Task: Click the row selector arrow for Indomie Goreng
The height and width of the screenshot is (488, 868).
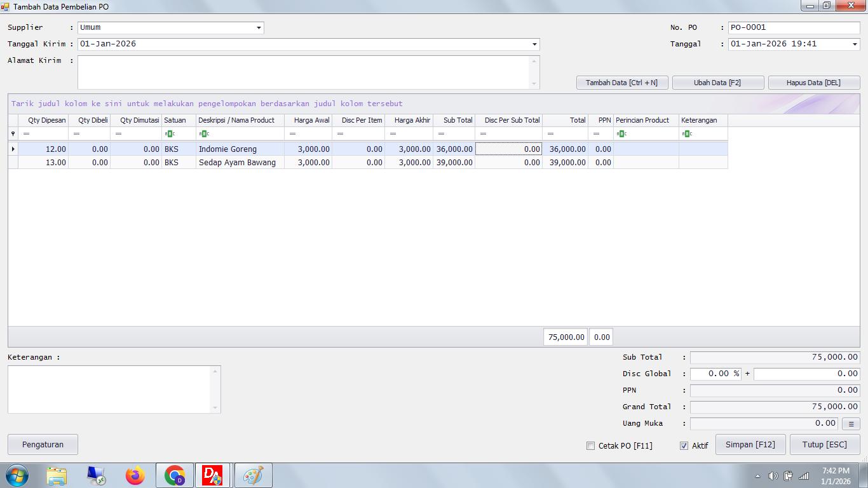Action: click(13, 149)
